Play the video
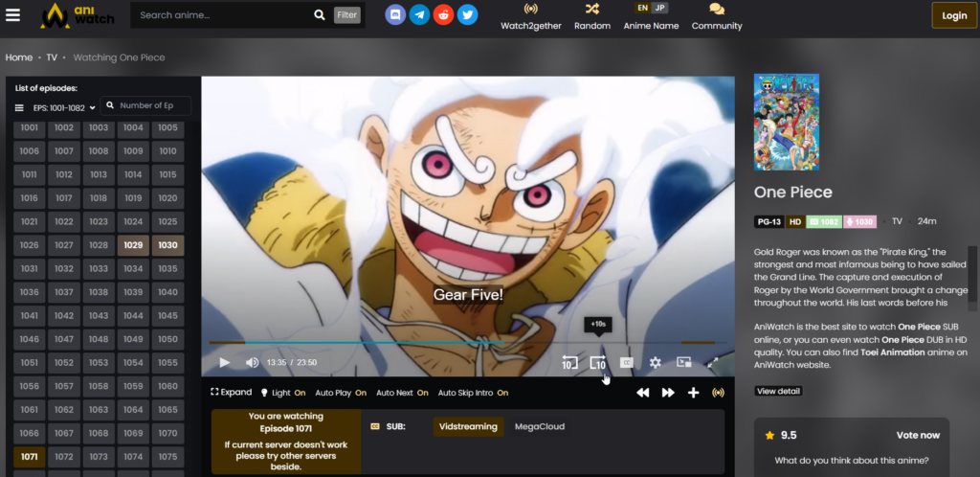 click(x=225, y=363)
